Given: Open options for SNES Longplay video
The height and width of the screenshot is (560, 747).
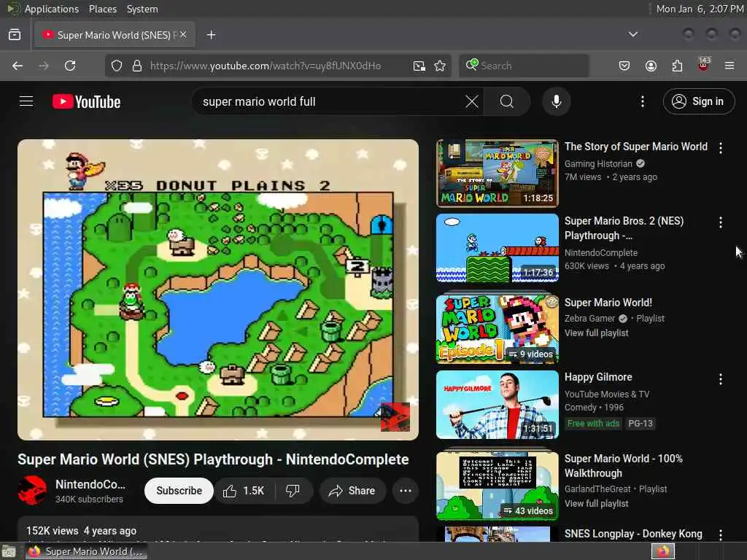Looking at the screenshot, I should tap(720, 534).
